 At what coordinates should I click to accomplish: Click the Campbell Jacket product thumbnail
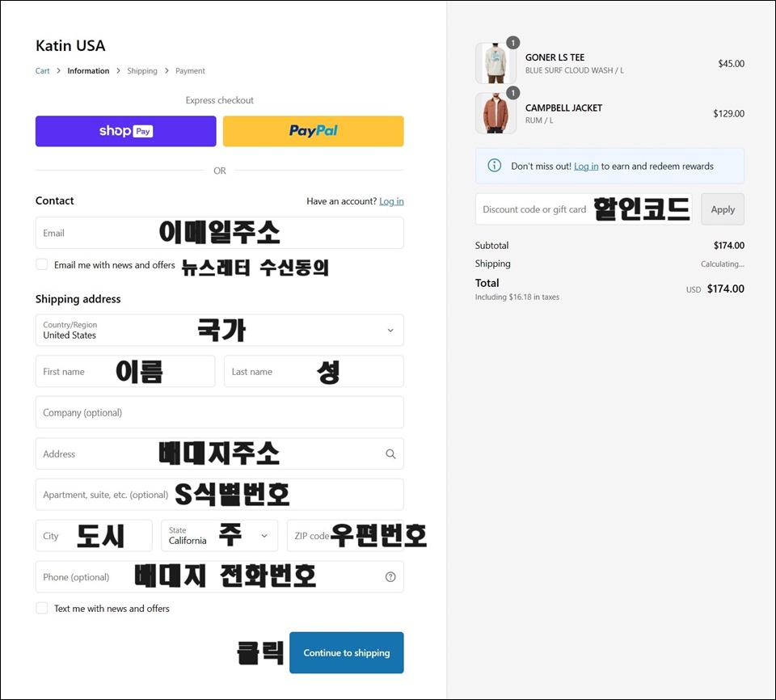496,113
